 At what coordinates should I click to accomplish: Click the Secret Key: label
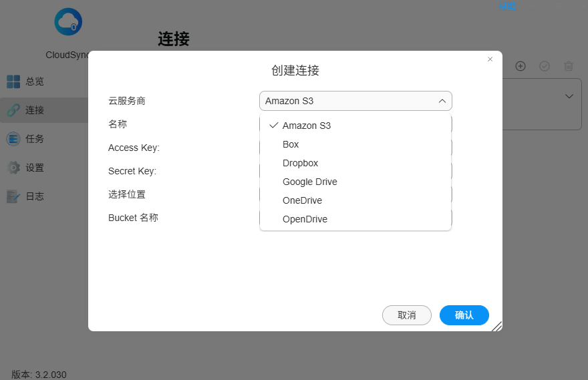click(x=132, y=171)
